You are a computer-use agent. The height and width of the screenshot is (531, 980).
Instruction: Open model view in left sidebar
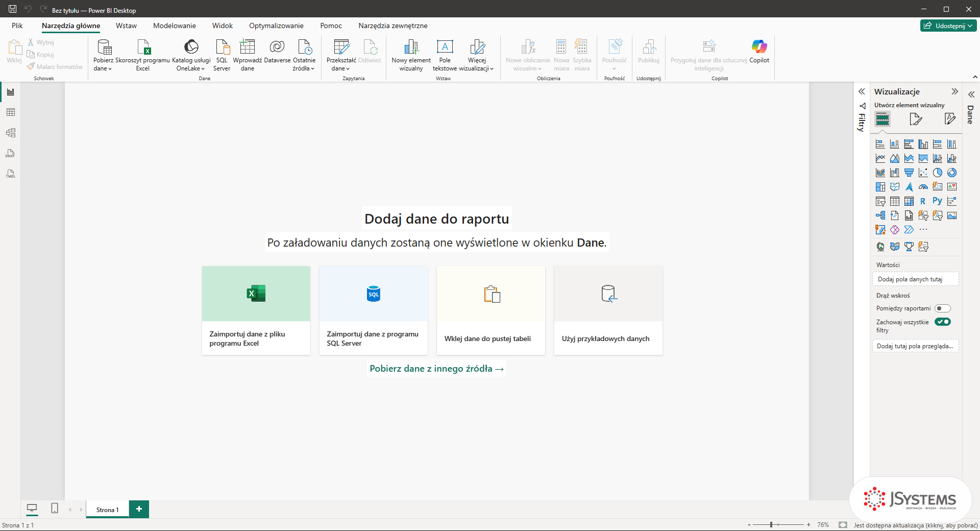(11, 133)
